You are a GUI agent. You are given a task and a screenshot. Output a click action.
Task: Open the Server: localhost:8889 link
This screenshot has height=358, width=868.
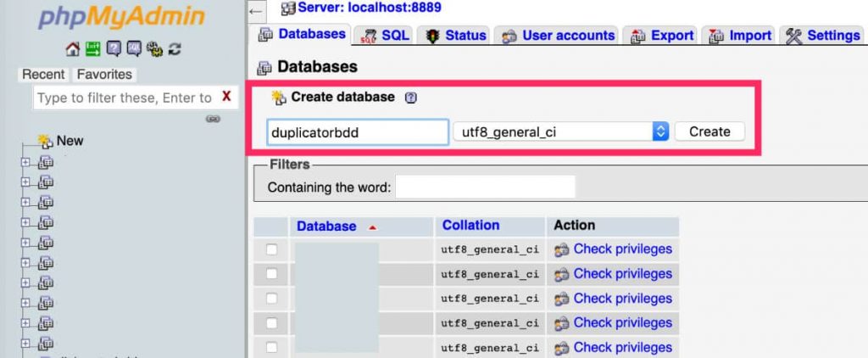pyautogui.click(x=370, y=8)
